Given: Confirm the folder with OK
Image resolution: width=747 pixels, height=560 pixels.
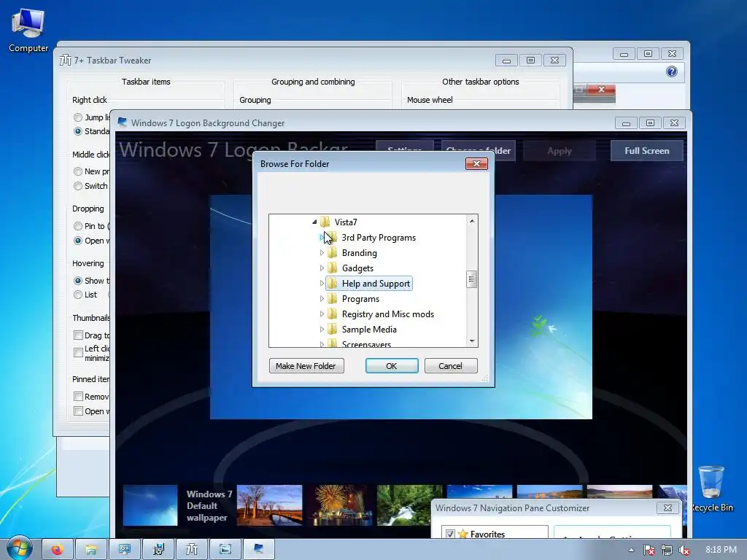Looking at the screenshot, I should point(392,366).
